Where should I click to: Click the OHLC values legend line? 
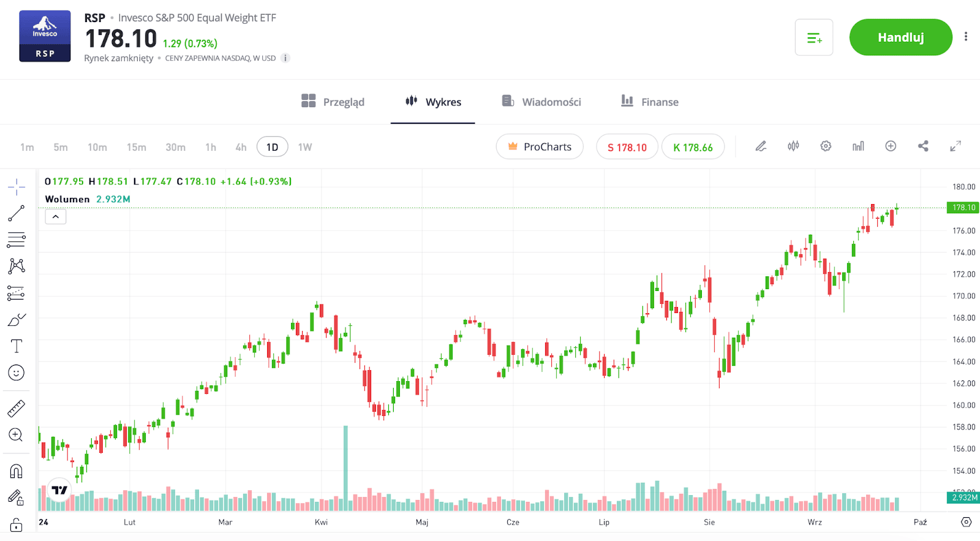(168, 181)
